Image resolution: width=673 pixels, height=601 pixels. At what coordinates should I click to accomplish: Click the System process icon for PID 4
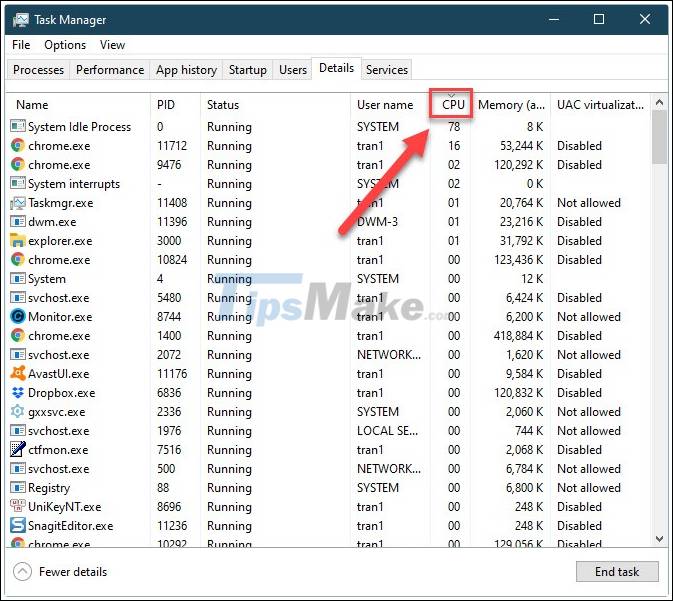[18, 279]
